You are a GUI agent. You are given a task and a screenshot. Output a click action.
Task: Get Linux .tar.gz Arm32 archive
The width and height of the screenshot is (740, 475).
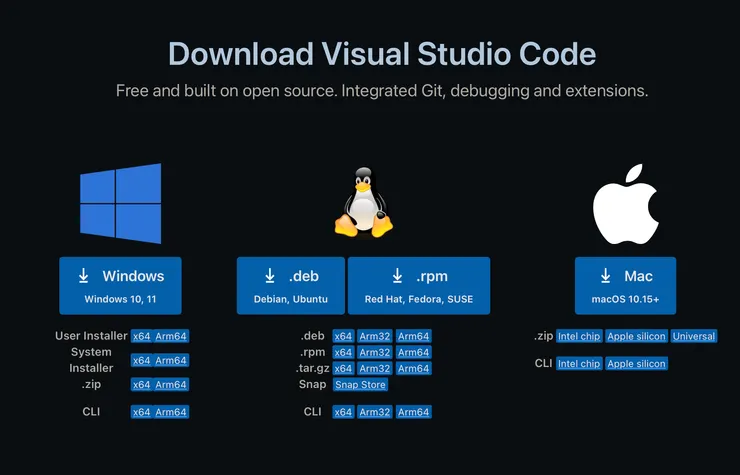[375, 368]
